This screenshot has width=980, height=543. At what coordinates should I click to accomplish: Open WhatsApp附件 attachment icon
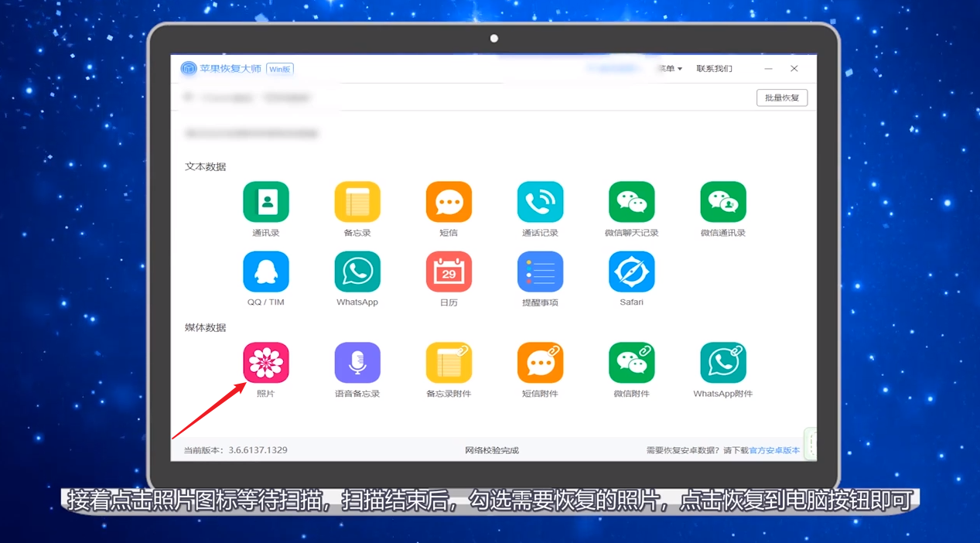click(723, 363)
